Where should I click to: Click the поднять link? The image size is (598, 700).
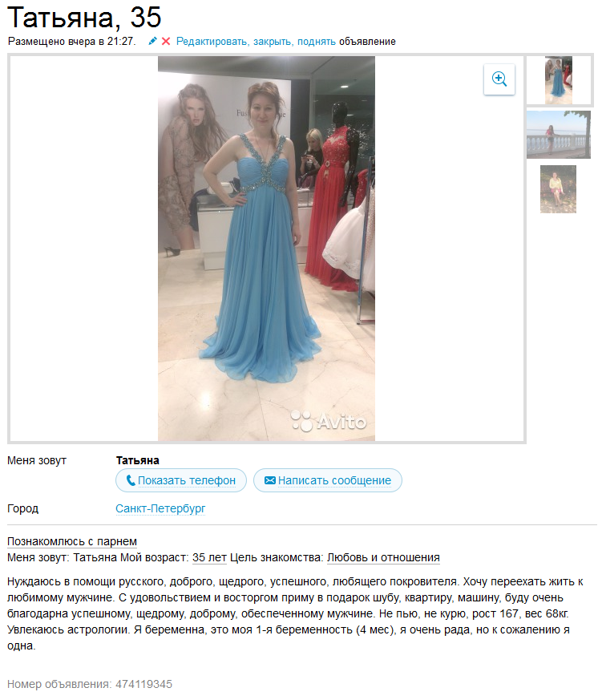(x=317, y=42)
